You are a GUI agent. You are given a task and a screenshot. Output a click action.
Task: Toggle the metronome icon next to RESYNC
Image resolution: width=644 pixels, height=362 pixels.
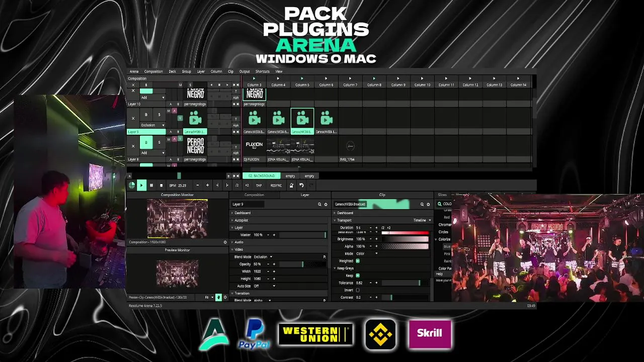tap(291, 185)
